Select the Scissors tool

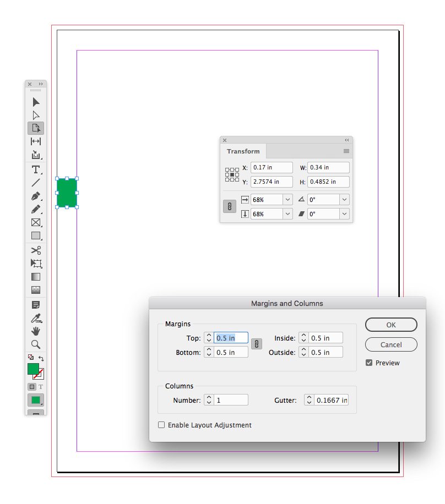point(36,250)
